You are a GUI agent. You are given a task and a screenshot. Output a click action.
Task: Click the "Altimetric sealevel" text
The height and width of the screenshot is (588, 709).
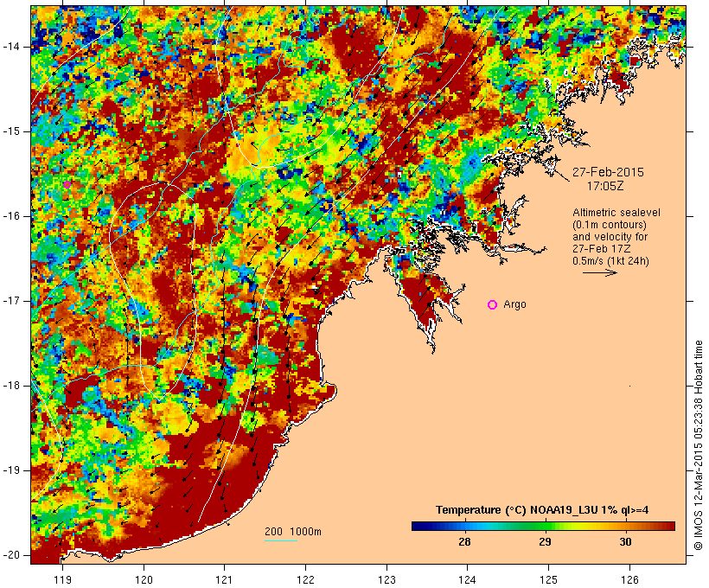[x=616, y=213]
